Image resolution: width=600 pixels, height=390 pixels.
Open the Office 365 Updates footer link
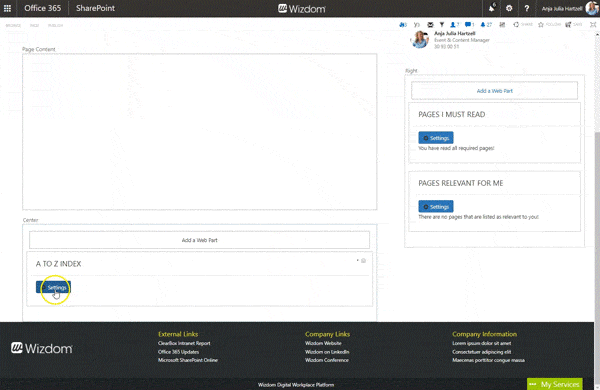178,352
